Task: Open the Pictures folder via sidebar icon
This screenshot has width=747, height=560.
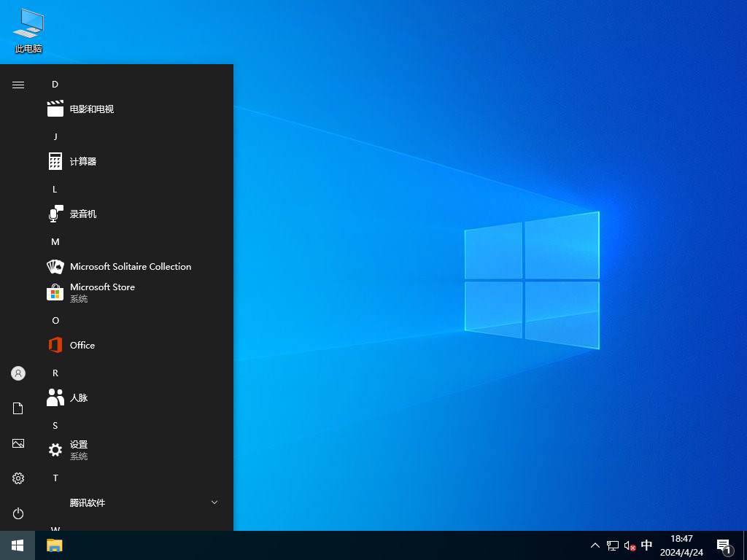Action: click(x=18, y=443)
